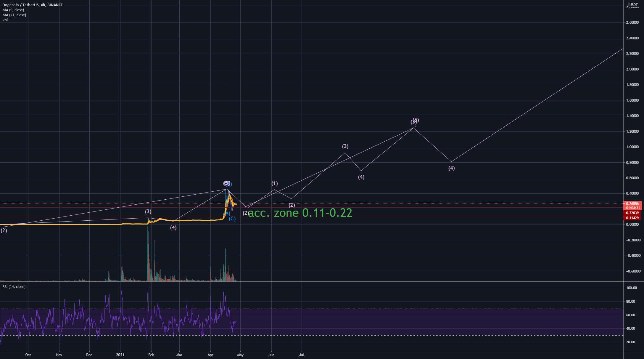This screenshot has width=644, height=359.
Task: Click the 2021 label on time axis
Action: (120, 355)
